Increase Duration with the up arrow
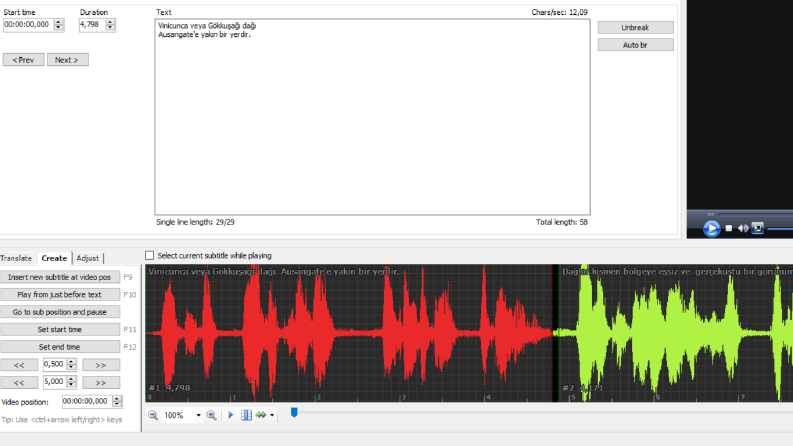 [x=110, y=22]
